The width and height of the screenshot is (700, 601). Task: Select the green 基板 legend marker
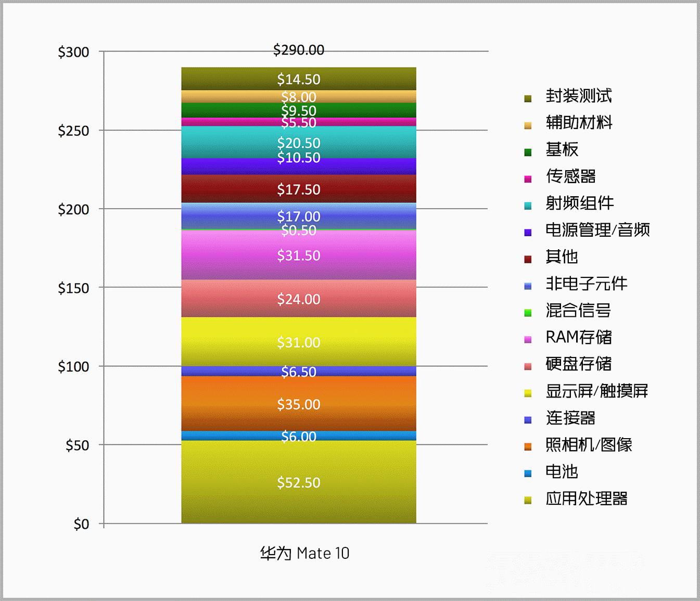pyautogui.click(x=528, y=152)
